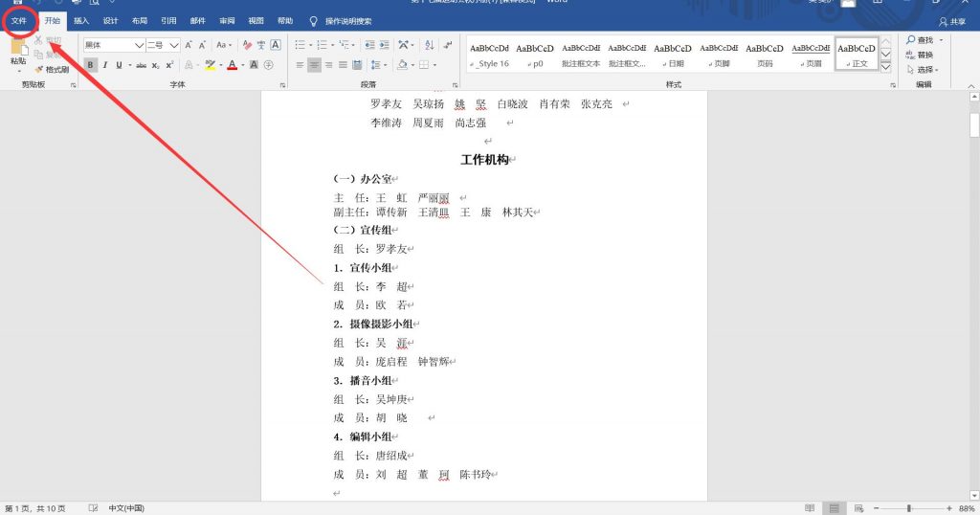Align paragraph text to the left
This screenshot has height=515, width=980.
(x=300, y=64)
